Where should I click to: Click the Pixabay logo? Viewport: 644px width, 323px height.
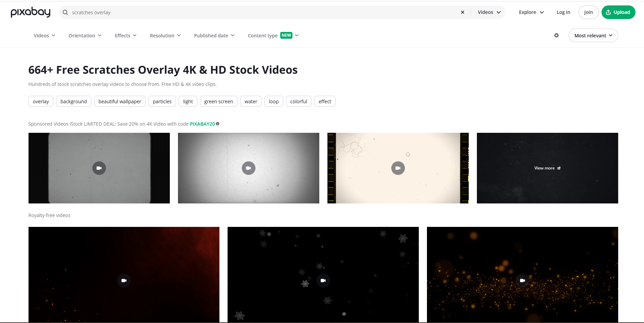pos(31,12)
